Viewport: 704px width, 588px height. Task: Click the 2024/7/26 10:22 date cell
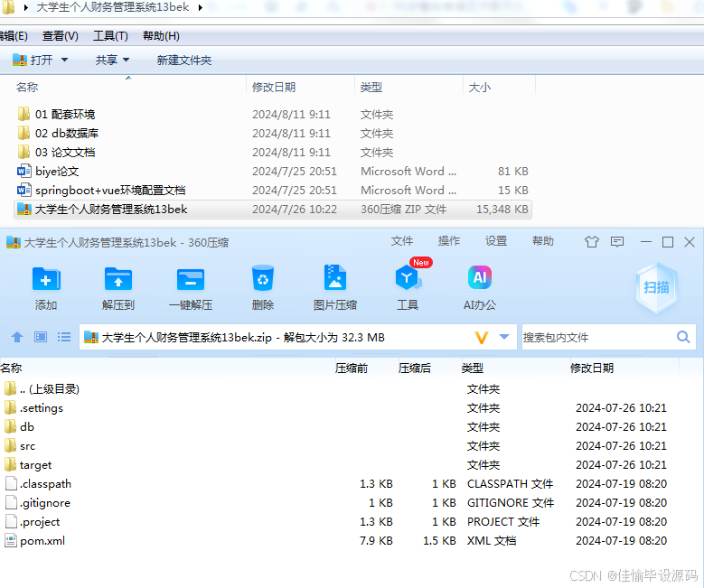pyautogui.click(x=294, y=210)
